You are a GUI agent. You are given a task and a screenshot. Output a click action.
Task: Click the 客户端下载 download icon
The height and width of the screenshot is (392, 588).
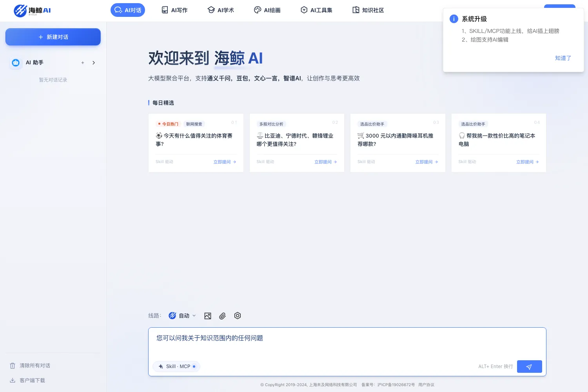click(x=13, y=380)
